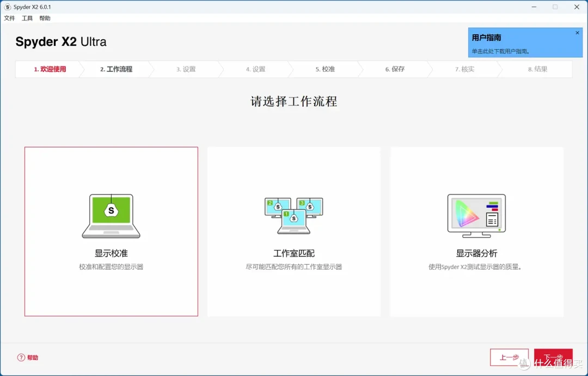Click the 用户指南 heading

[x=486, y=38]
